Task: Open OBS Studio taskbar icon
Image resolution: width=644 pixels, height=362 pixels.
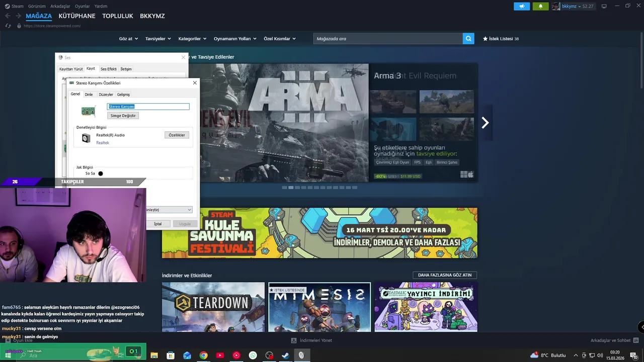Action: pyautogui.click(x=269, y=355)
